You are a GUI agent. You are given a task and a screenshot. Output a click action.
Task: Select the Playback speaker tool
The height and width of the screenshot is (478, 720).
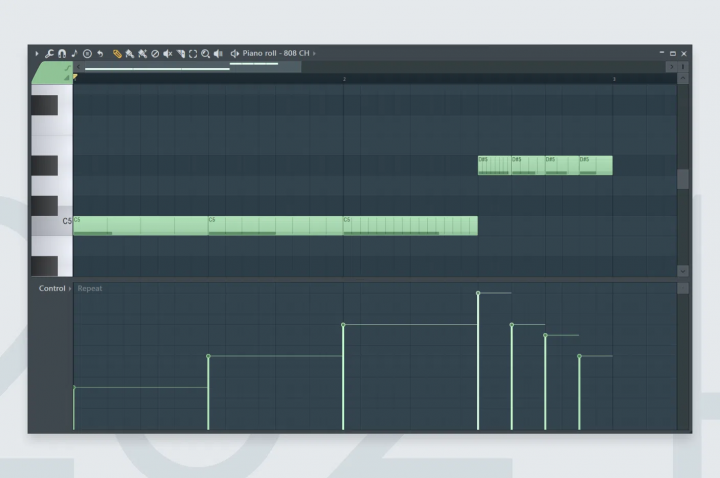point(218,54)
